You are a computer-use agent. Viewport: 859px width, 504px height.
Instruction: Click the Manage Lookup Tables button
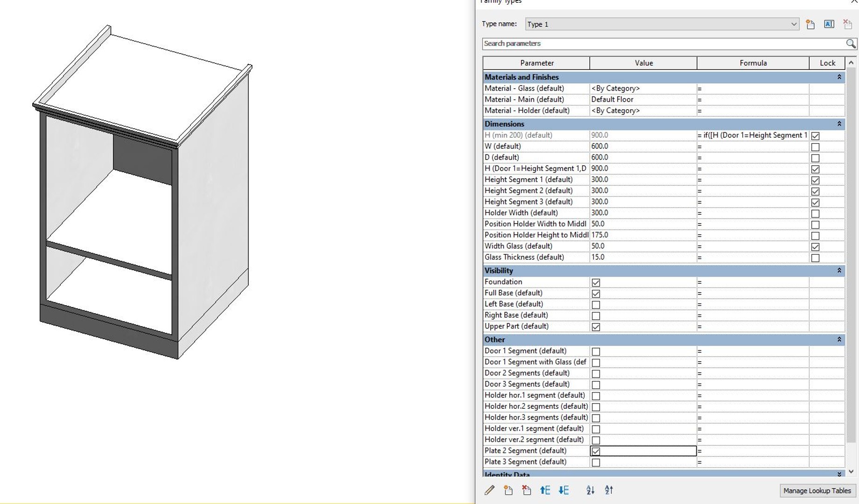coord(817,490)
